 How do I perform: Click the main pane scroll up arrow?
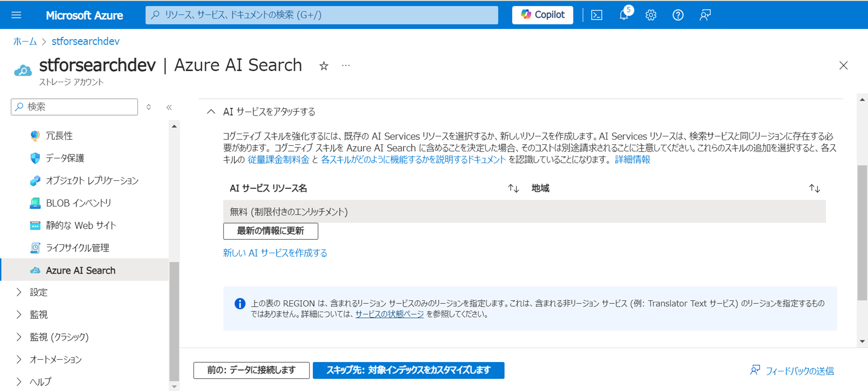click(x=862, y=99)
